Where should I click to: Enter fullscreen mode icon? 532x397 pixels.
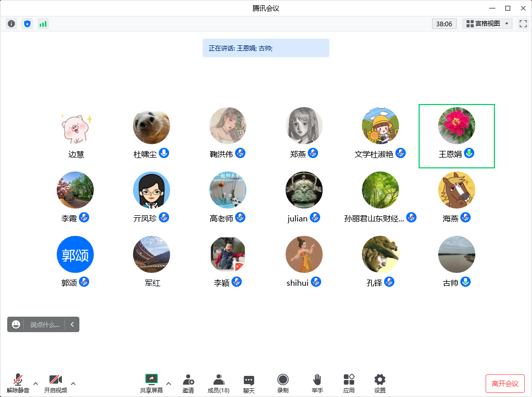(x=523, y=24)
